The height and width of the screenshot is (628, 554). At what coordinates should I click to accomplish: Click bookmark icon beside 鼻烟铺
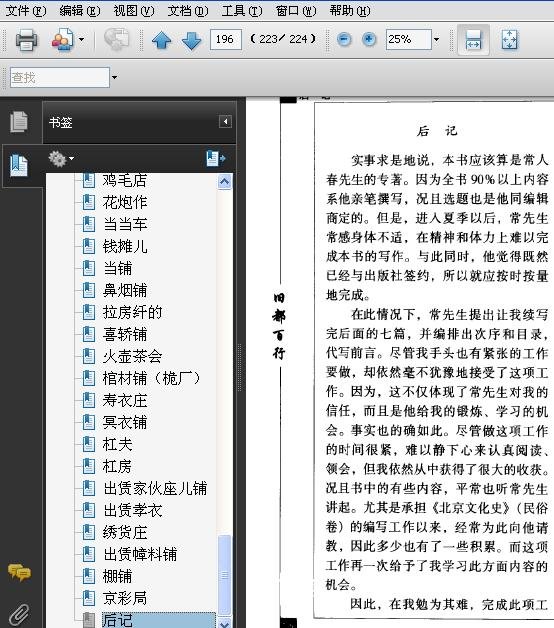click(x=89, y=290)
